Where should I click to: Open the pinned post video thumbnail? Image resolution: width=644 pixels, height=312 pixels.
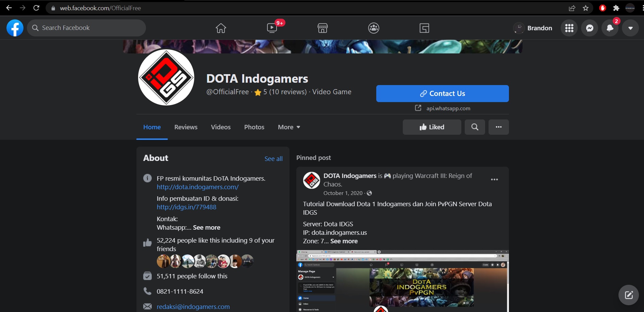click(x=402, y=281)
